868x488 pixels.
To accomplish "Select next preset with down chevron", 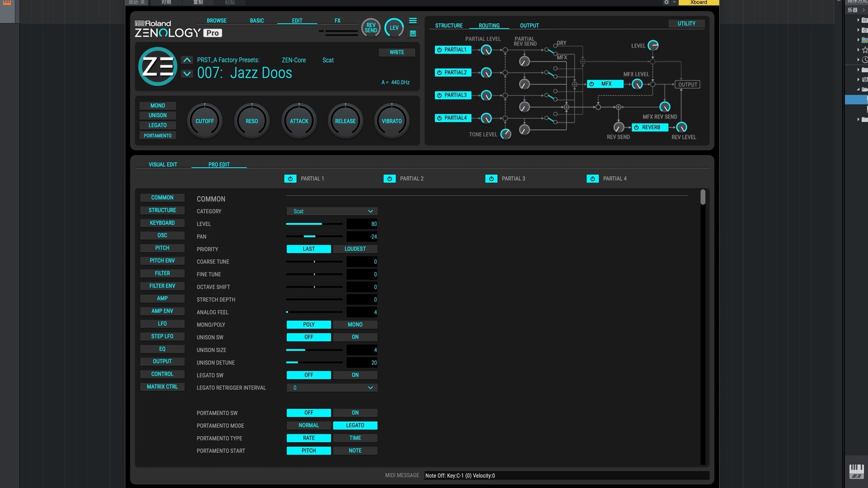I will (x=187, y=74).
